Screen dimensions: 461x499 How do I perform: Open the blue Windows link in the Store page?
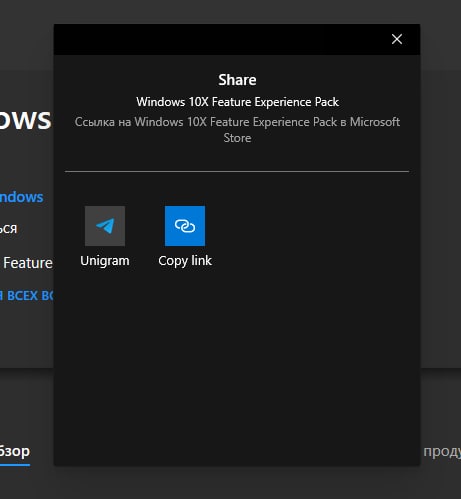point(21,197)
